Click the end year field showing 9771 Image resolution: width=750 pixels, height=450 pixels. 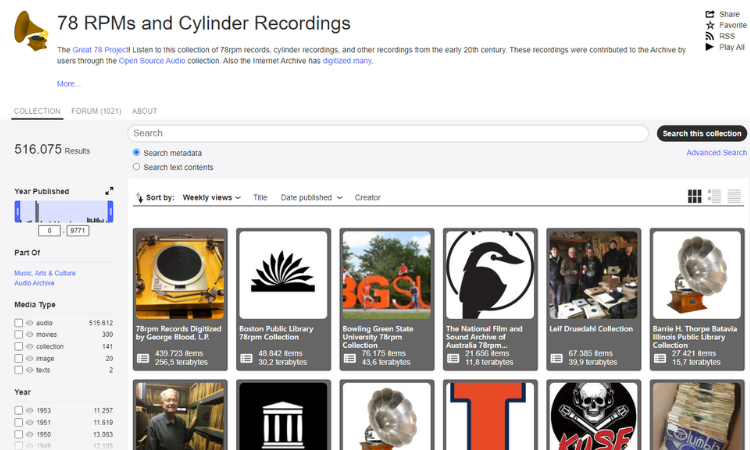point(77,230)
